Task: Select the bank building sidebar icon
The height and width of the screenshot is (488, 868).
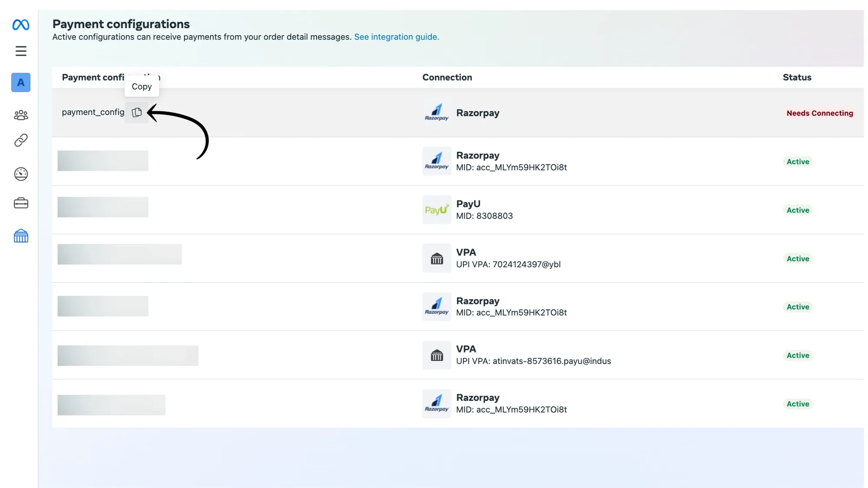Action: tap(21, 236)
